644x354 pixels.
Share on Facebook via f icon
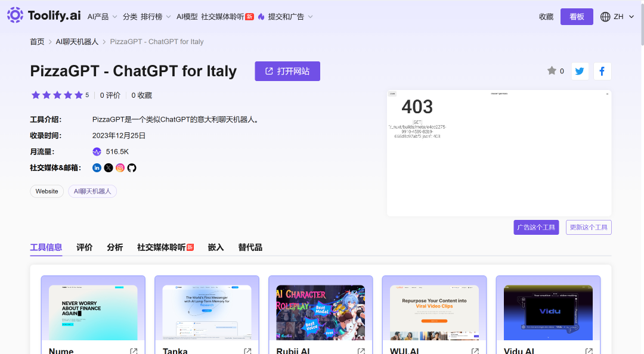point(602,71)
